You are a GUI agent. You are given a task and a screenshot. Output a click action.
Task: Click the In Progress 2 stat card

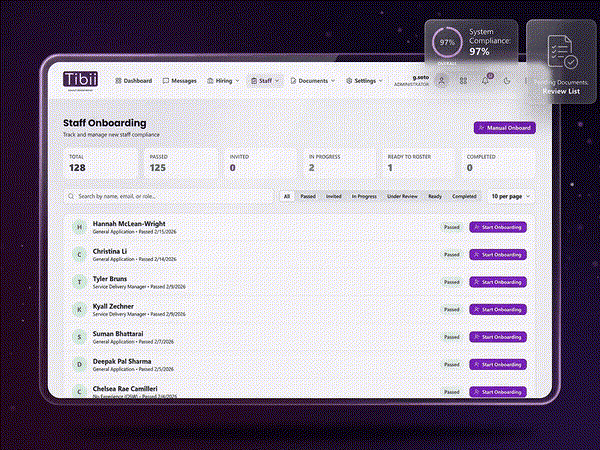pos(340,163)
